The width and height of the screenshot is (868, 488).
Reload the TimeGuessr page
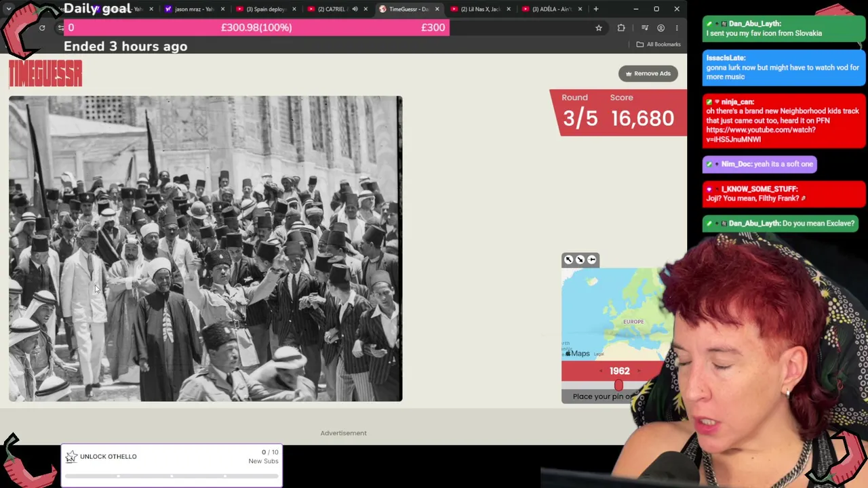tap(42, 28)
